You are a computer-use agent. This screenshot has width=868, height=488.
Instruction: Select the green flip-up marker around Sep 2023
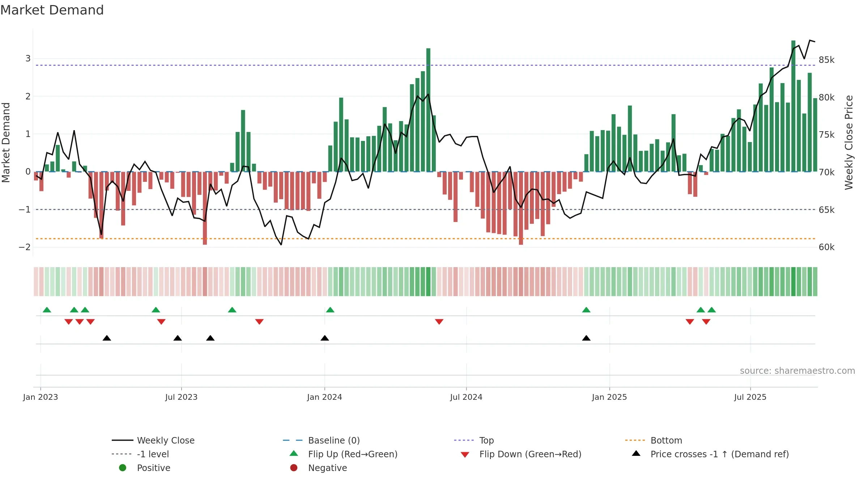pos(232,310)
